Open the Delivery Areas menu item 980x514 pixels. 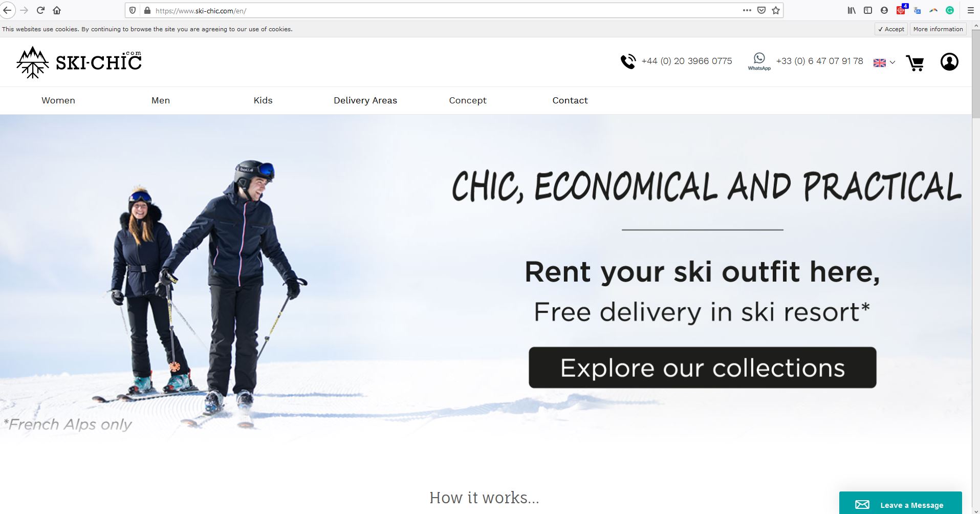click(x=365, y=100)
